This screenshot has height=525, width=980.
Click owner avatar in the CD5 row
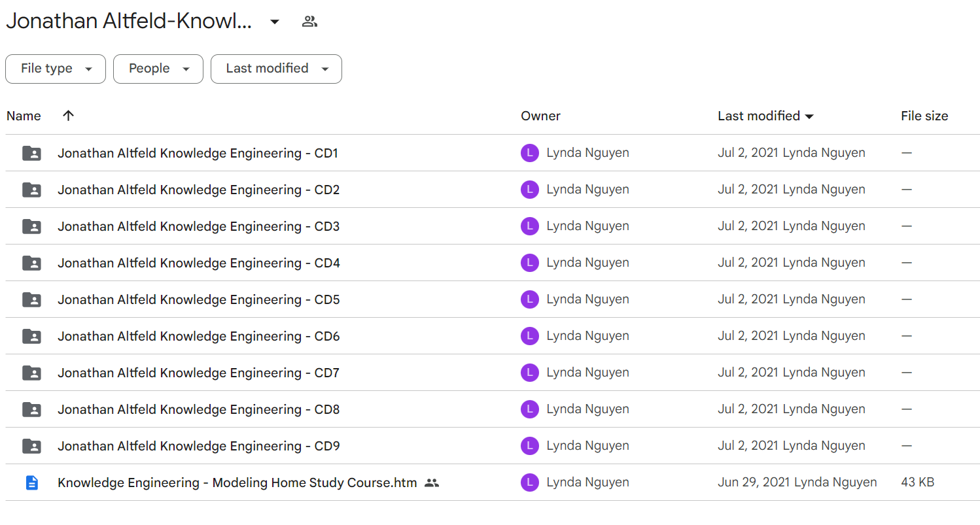(x=529, y=299)
